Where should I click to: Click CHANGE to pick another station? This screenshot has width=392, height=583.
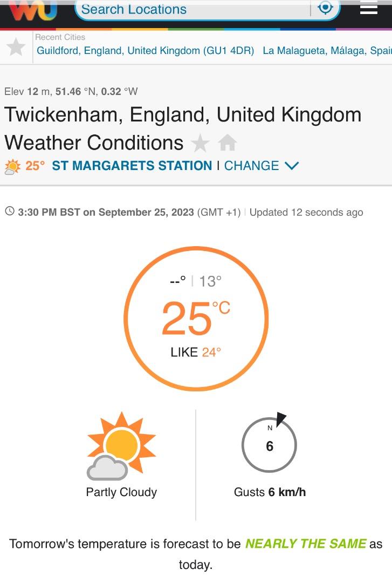(x=252, y=166)
